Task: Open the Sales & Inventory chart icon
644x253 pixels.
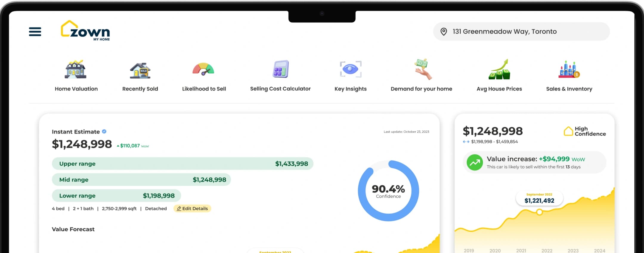Action: 569,69
